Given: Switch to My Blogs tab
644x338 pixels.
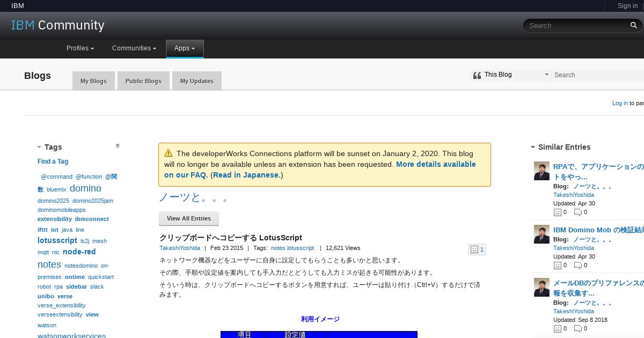Looking at the screenshot, I should tap(93, 81).
